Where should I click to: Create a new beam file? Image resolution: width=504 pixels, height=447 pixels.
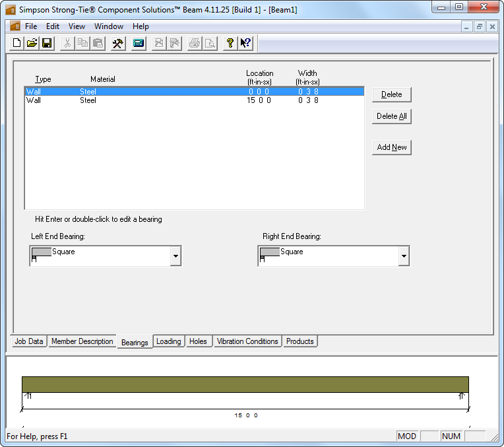[16, 43]
